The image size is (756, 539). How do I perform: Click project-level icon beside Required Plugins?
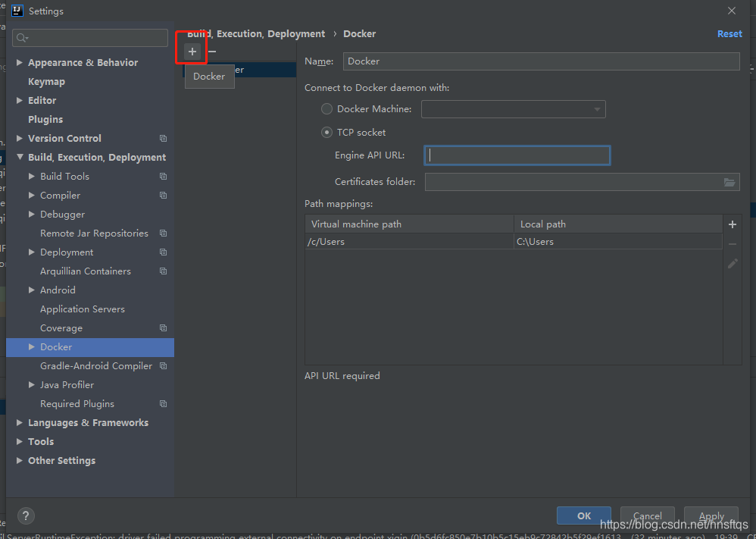tap(163, 404)
